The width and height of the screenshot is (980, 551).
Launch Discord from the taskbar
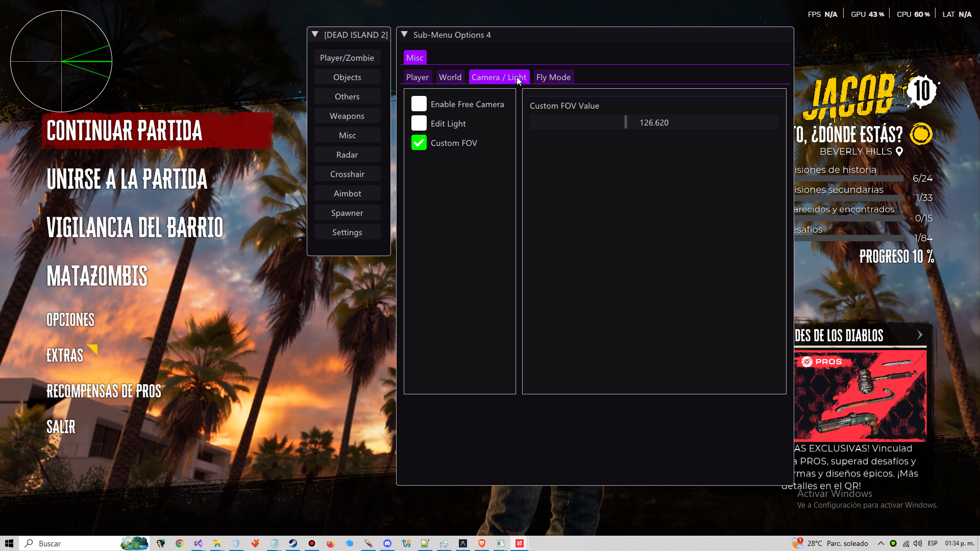click(x=387, y=543)
